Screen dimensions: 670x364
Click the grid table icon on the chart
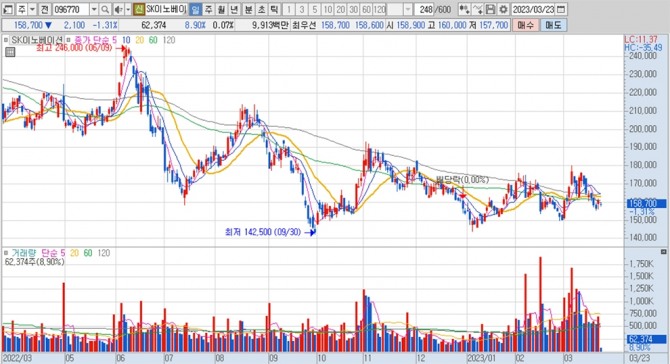[x=10, y=52]
